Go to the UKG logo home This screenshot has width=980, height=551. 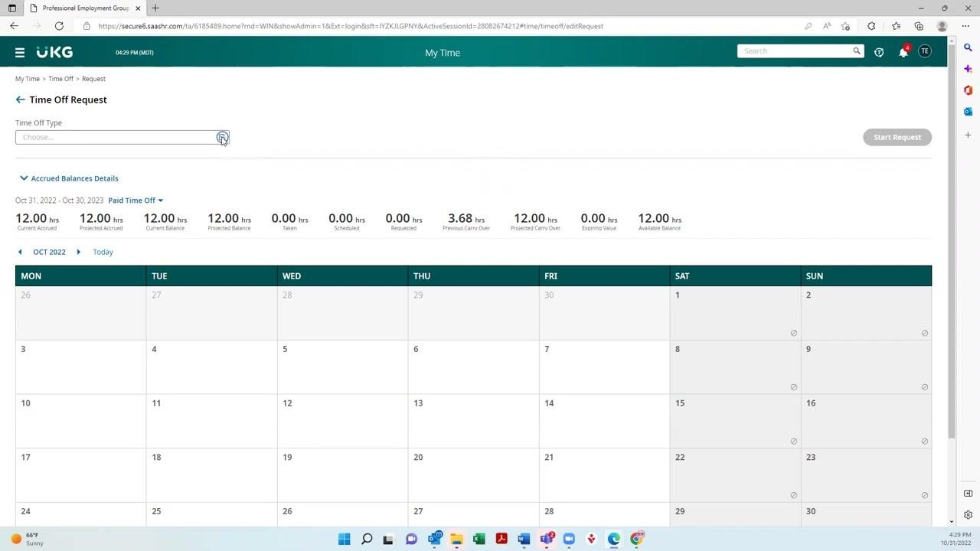(x=54, y=52)
